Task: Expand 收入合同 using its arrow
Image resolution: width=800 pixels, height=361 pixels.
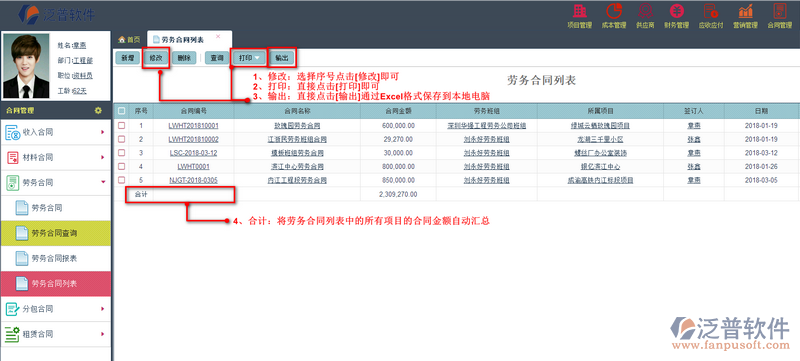Action: pyautogui.click(x=103, y=133)
